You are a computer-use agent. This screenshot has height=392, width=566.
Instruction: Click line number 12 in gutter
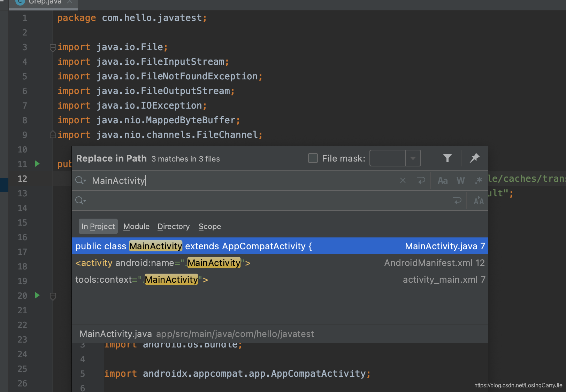pos(22,179)
